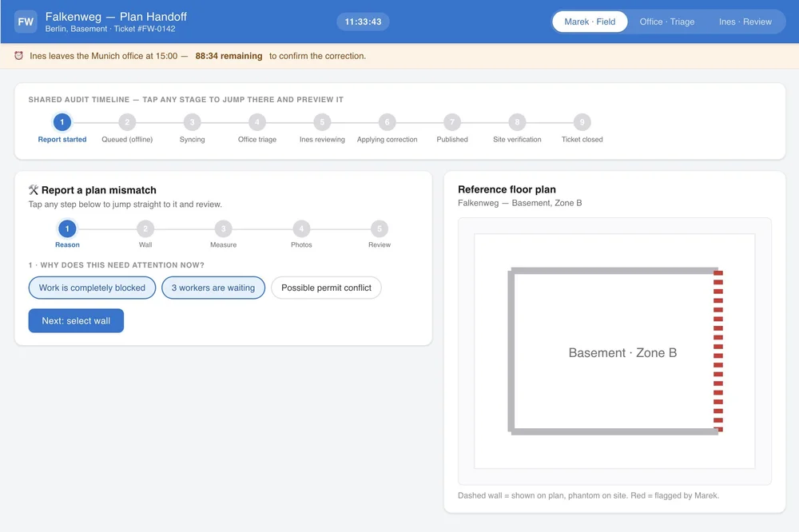Click the Basement · Zone B label
This screenshot has width=799, height=532.
coord(622,352)
